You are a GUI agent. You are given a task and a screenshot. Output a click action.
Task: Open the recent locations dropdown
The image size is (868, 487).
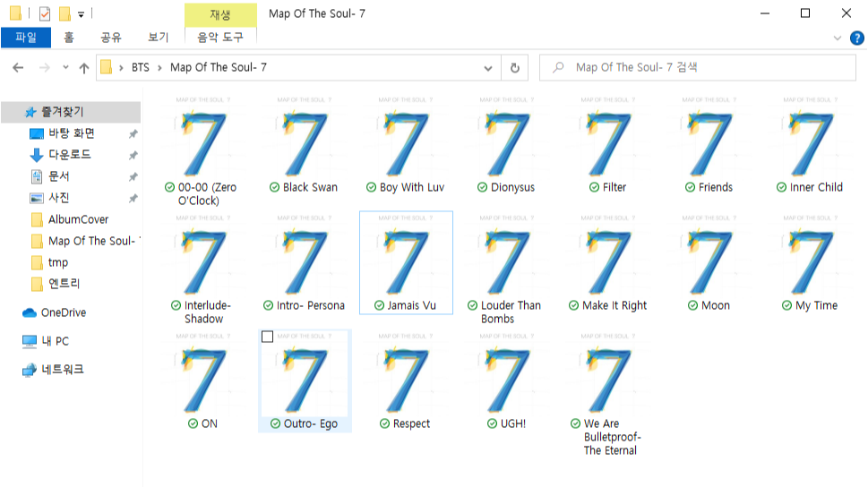click(65, 67)
